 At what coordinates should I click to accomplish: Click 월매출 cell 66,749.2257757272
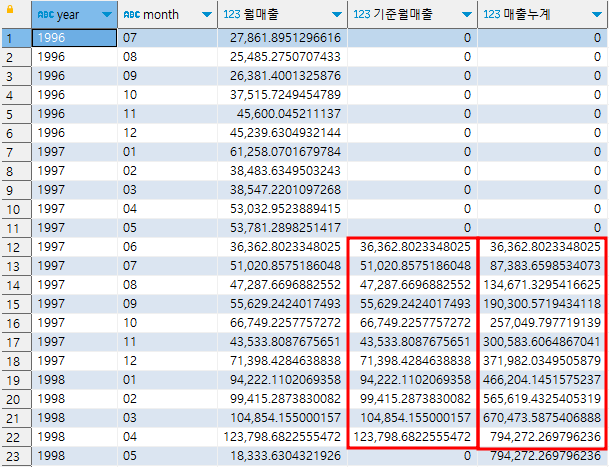[x=282, y=323]
